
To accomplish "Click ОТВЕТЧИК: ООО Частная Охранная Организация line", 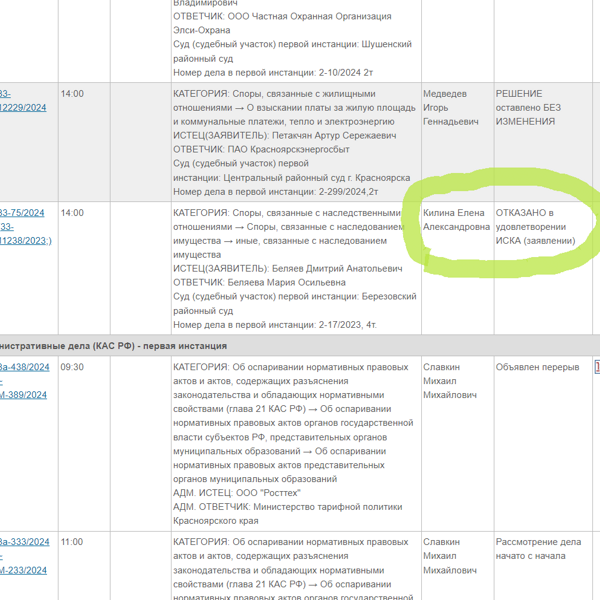I will (x=282, y=16).
